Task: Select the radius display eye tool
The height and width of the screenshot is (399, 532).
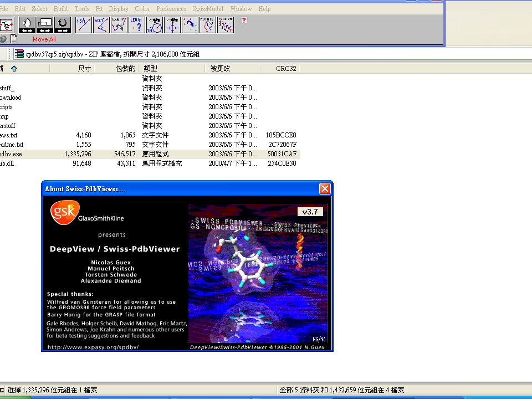Action: pyautogui.click(x=155, y=25)
